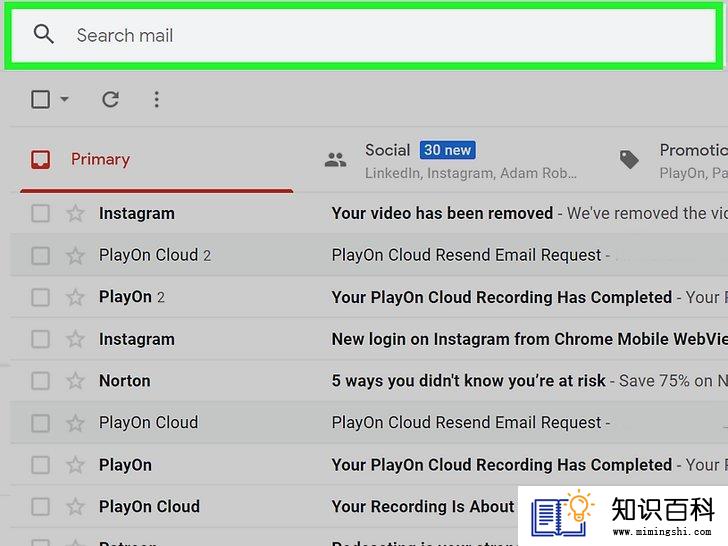Star the Norton email
Screen dimensions: 728x546
click(75, 381)
